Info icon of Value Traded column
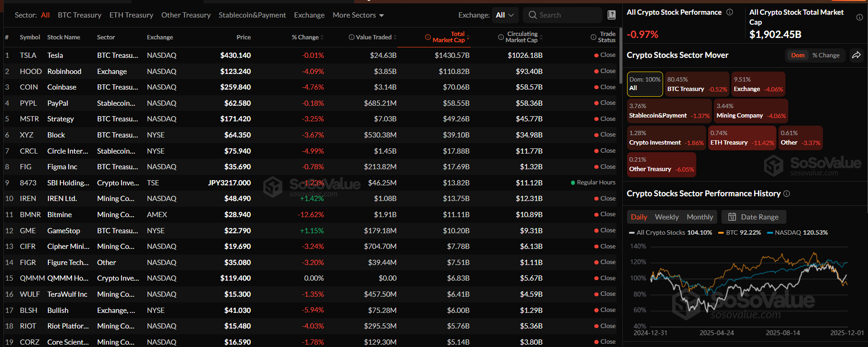Screen dimensions: 868x347 point(351,37)
